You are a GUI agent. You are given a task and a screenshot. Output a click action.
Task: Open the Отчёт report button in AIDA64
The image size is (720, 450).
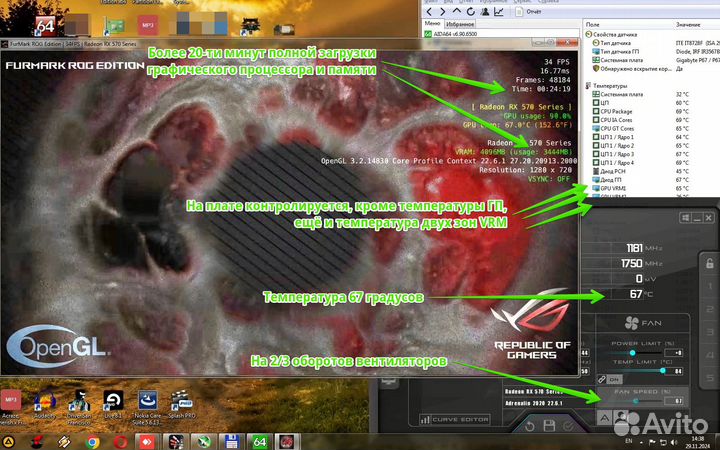pos(529,11)
